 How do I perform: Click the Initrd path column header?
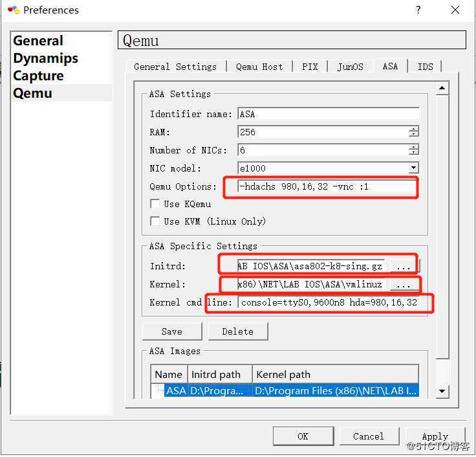(x=220, y=374)
